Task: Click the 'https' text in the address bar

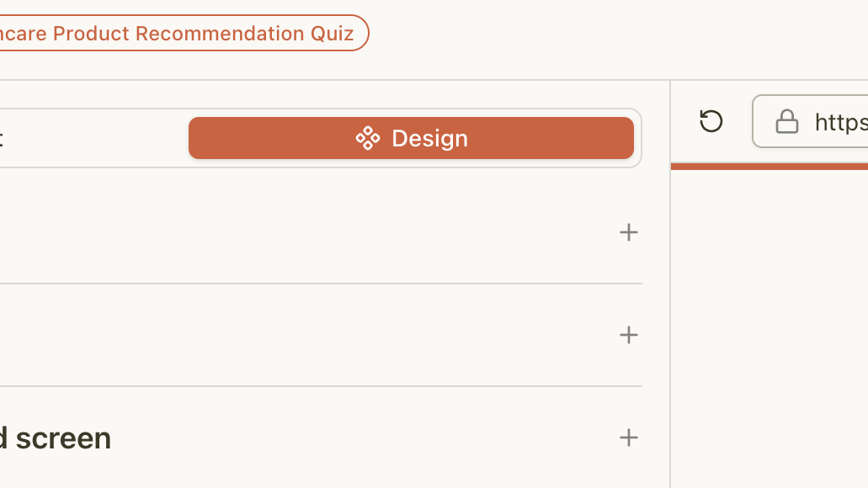Action: [x=840, y=122]
